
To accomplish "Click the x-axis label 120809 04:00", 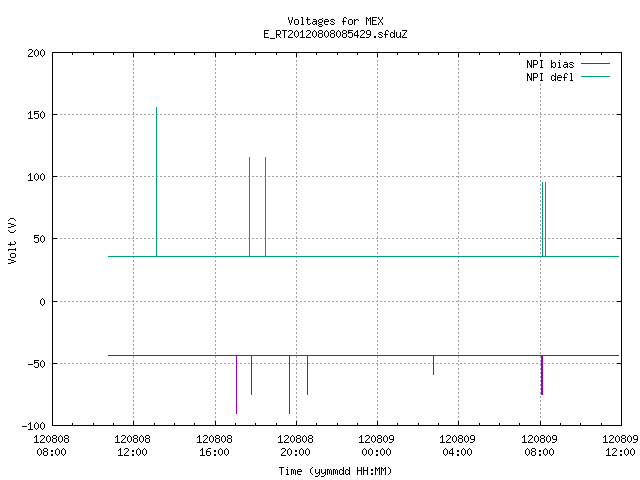I will click(457, 446).
